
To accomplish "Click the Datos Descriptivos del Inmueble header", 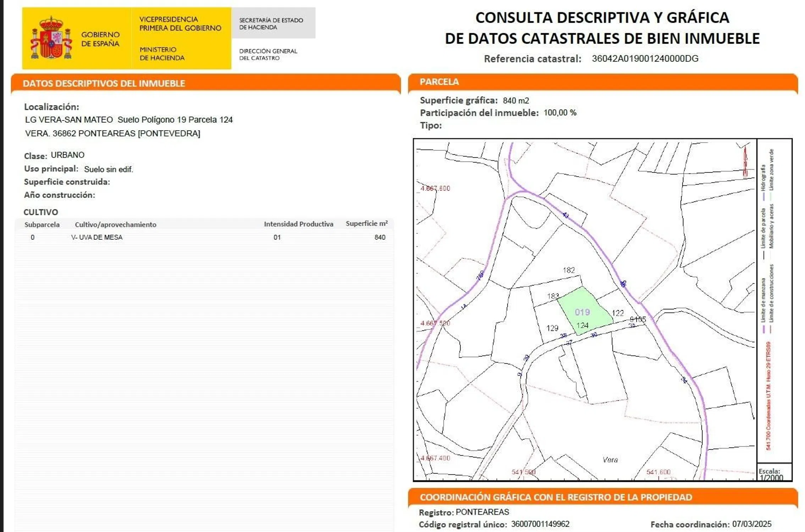I will pyautogui.click(x=104, y=83).
